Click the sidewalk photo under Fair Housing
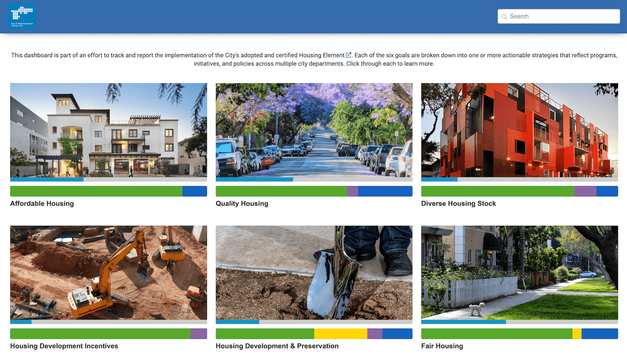The image size is (627, 364). click(519, 273)
